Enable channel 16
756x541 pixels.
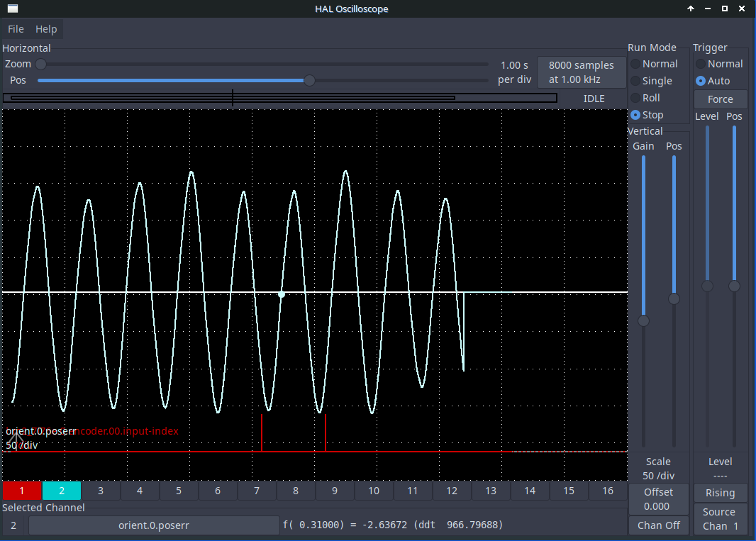click(608, 491)
